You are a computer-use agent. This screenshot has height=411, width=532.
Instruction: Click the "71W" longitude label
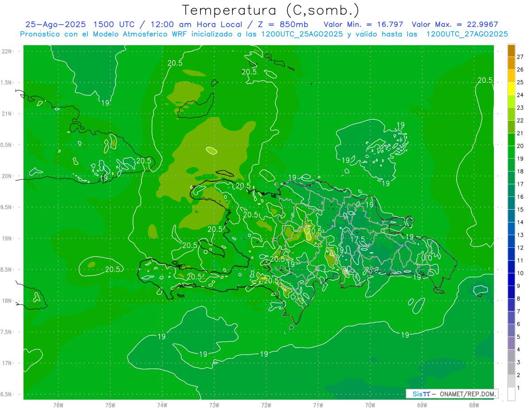pos(318,405)
